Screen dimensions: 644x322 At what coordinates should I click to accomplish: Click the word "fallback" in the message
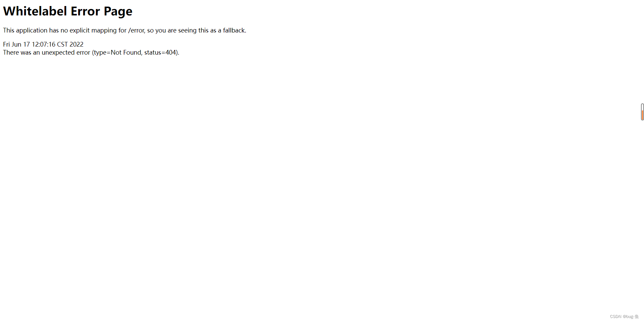[x=234, y=30]
